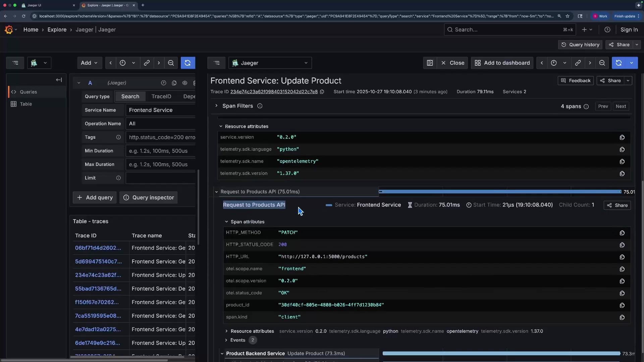Open left pane datasource dropdown
Screen dimensions: 644x362
coord(39,63)
